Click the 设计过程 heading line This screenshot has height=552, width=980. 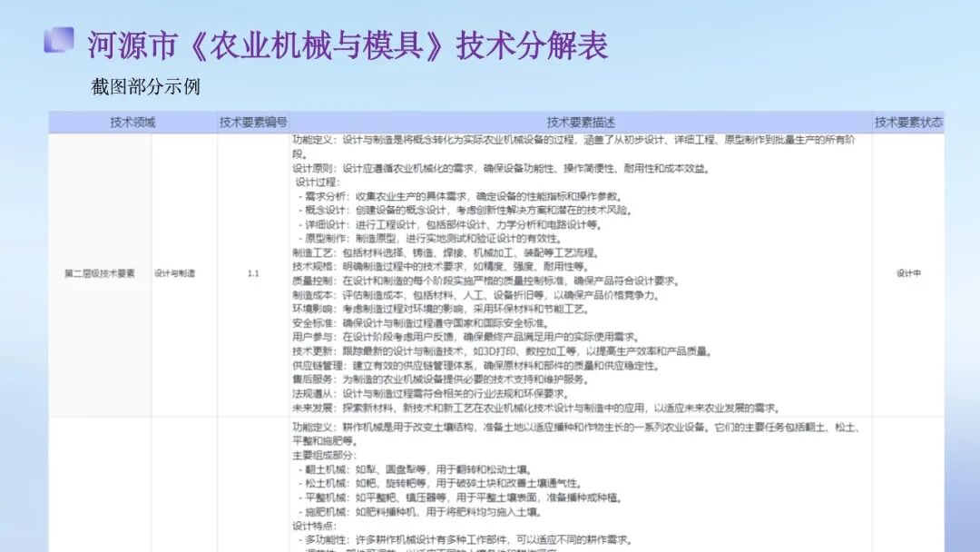pos(318,182)
